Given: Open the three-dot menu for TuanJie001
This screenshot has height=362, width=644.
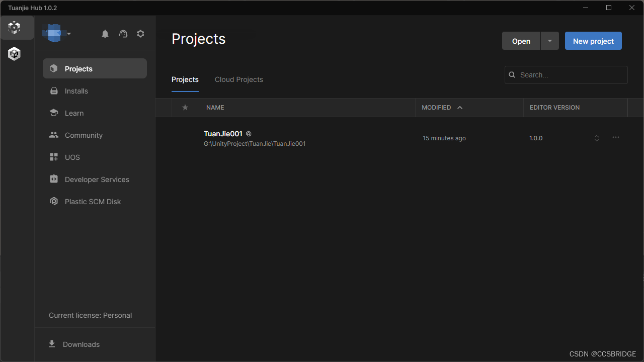Looking at the screenshot, I should pos(616,137).
